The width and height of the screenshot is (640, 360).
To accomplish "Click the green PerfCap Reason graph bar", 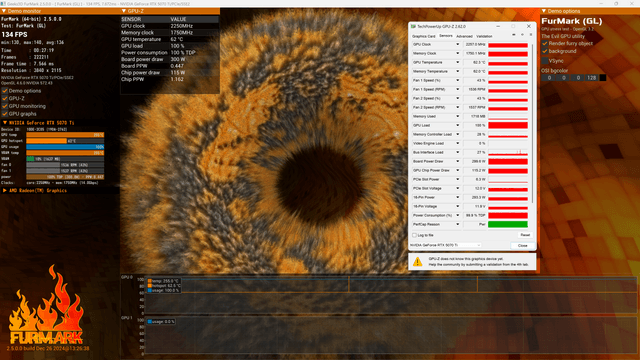I will click(x=508, y=224).
